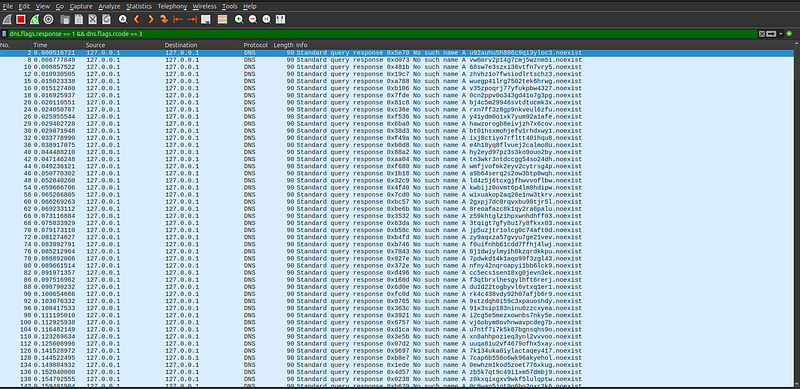Select packet 2 response 0x5e70
This screenshot has height=389, width=800.
pyautogui.click(x=396, y=53)
